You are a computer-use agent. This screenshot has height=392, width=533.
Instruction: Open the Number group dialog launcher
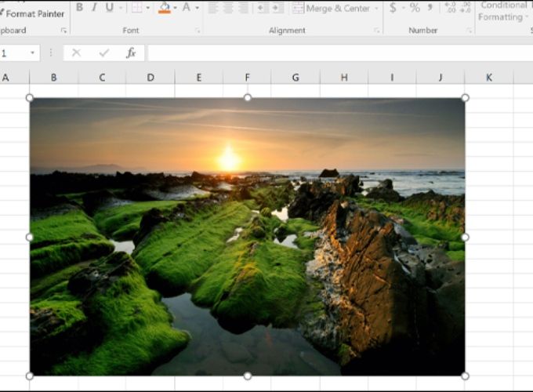coord(469,31)
